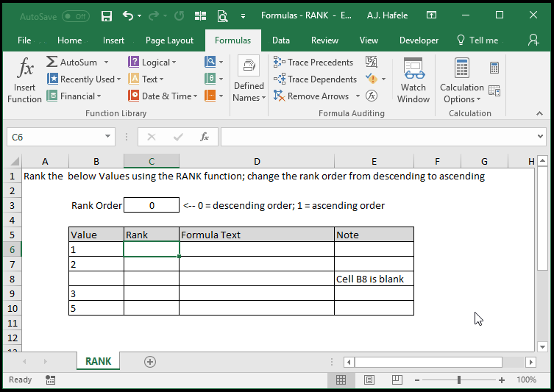Open the File tab
This screenshot has width=554, height=392.
click(24, 40)
